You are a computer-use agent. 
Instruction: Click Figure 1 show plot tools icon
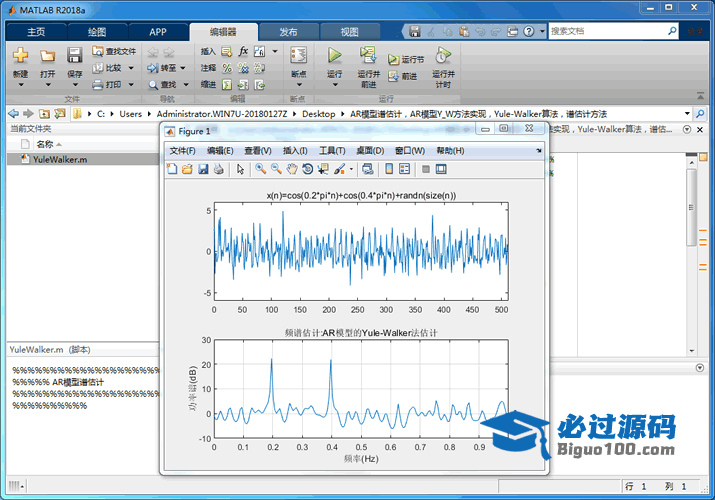pyautogui.click(x=441, y=169)
